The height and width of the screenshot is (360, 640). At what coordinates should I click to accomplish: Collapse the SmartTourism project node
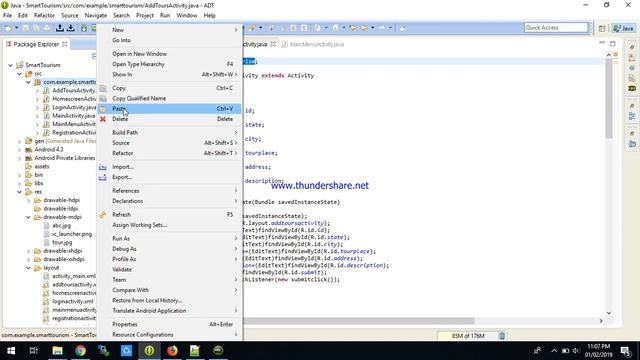click(11, 65)
